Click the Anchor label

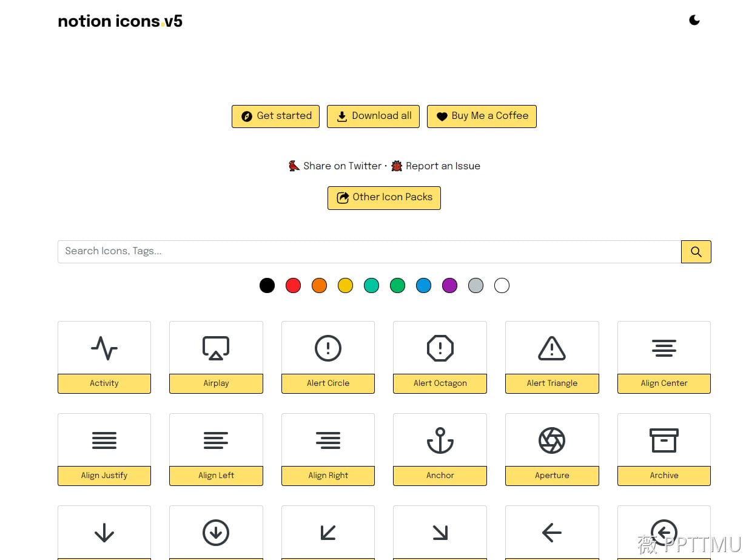point(440,476)
